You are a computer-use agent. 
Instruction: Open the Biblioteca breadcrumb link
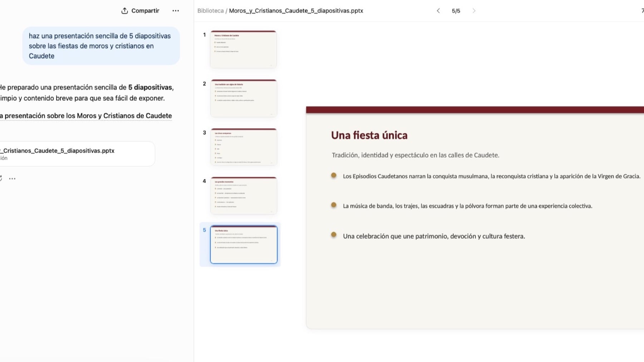click(210, 11)
